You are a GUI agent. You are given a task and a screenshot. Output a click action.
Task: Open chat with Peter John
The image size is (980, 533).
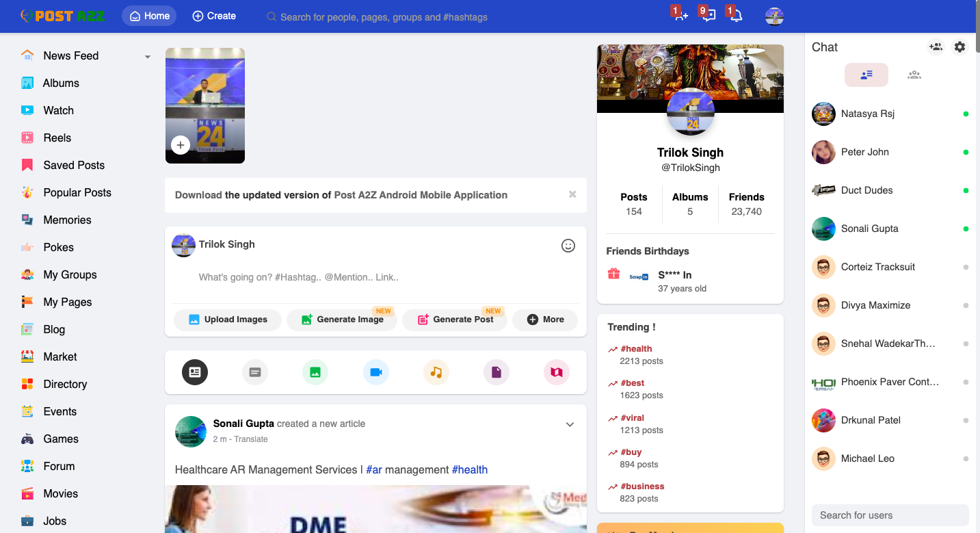892,152
